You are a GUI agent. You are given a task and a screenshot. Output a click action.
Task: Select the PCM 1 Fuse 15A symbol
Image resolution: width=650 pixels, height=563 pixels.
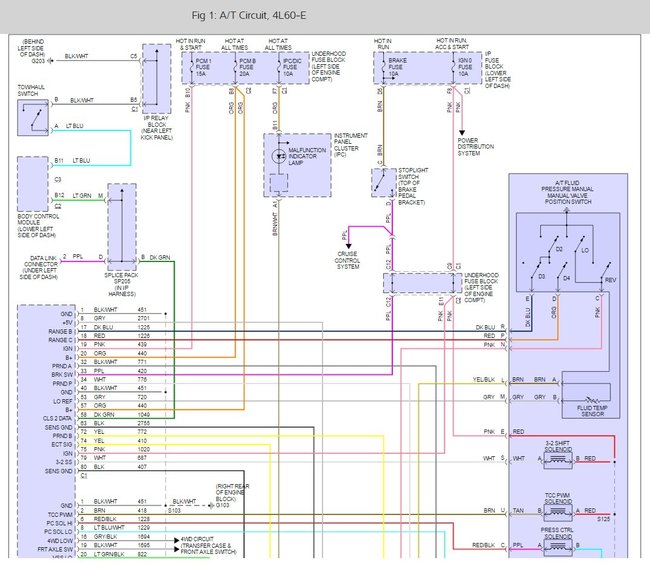click(192, 67)
